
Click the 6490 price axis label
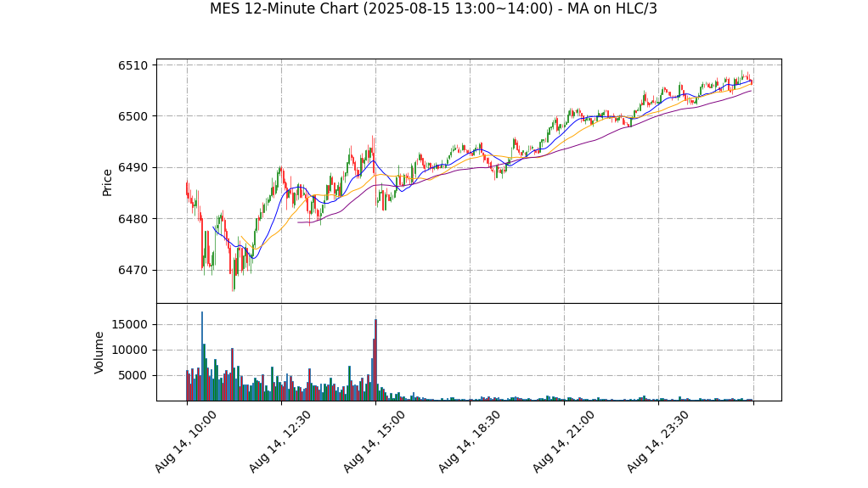point(132,168)
